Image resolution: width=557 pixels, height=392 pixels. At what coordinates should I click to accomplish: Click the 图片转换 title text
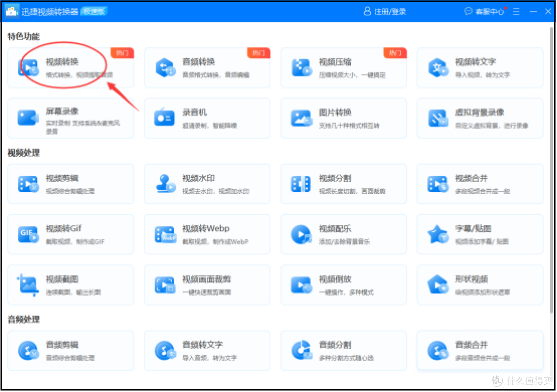click(x=335, y=112)
